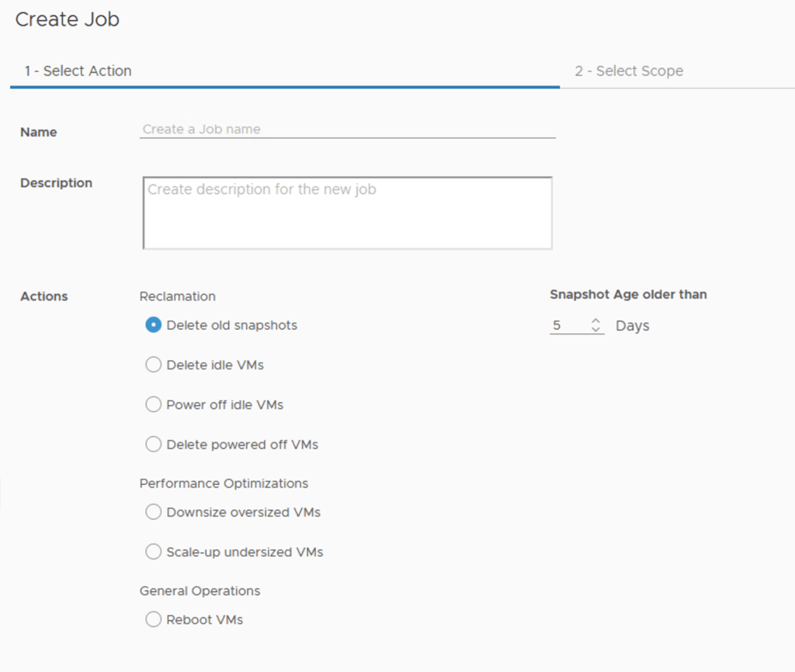Viewport: 795px width, 672px height.
Task: Click the Performance Optimizations section heading
Action: (224, 483)
